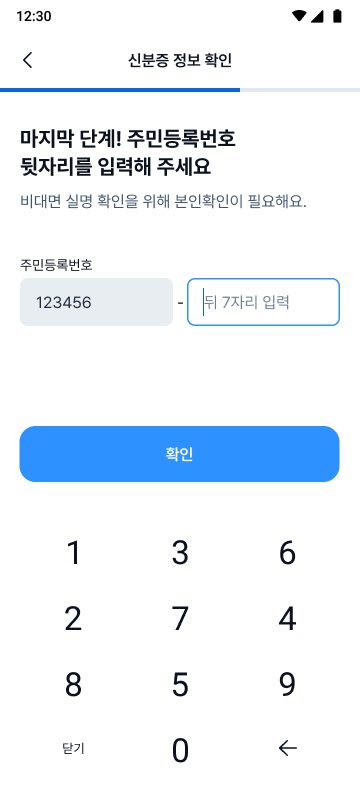This screenshot has height=800, width=360.
Task: Tap keypad digit 4
Action: point(288,619)
